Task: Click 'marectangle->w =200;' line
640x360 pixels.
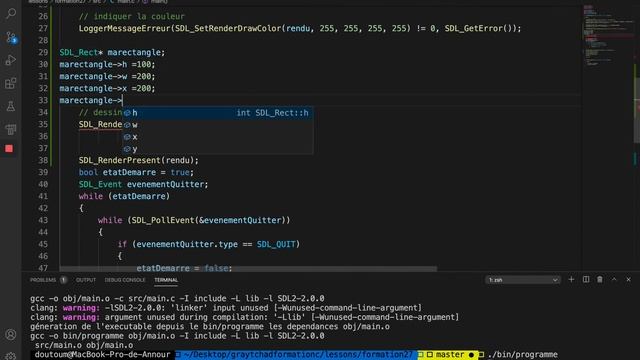Action: click(107, 76)
